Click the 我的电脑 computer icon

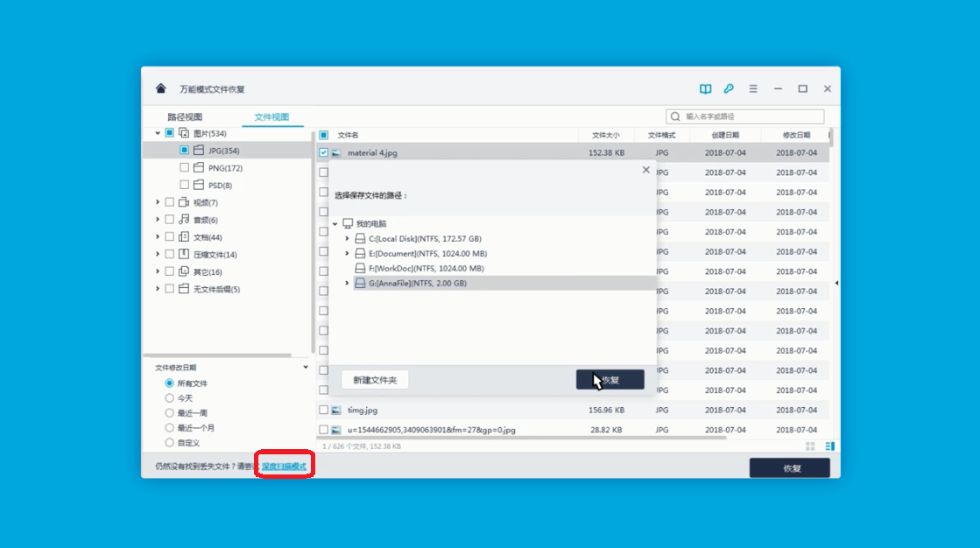tap(348, 224)
